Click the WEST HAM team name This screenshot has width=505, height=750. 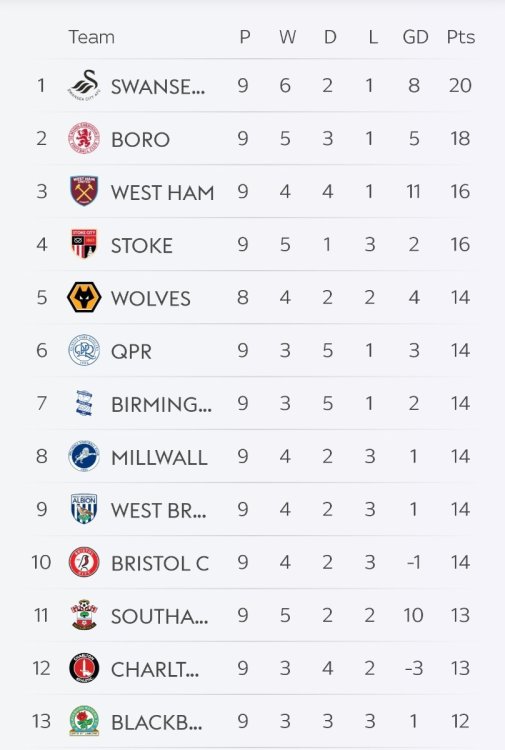click(162, 192)
